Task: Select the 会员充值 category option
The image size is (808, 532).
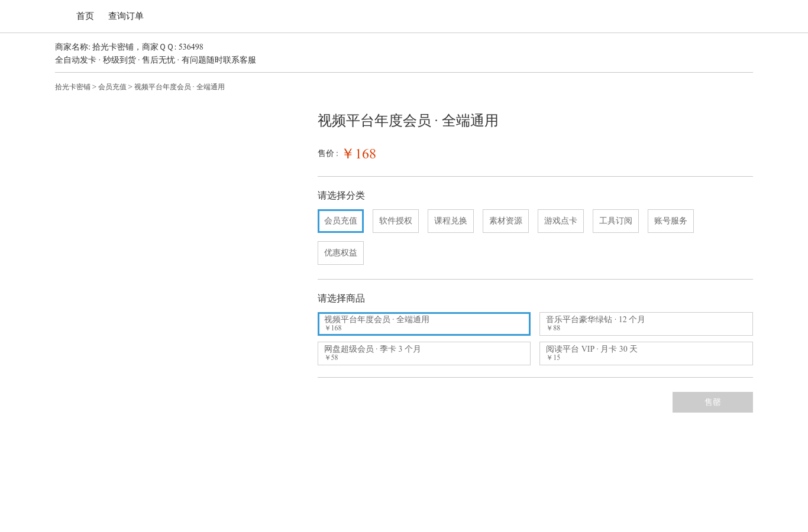Action: [x=341, y=221]
